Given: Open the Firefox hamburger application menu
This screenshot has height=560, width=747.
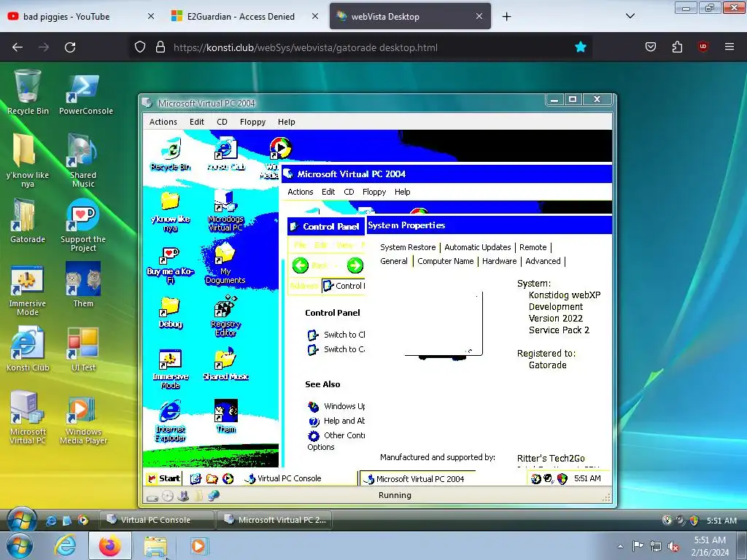Looking at the screenshot, I should (729, 47).
